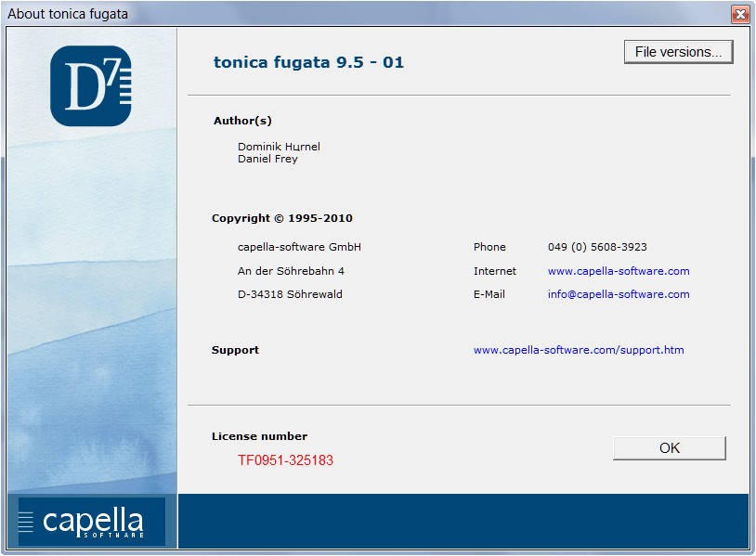
Task: Click the About tonica fugata title bar text
Action: 68,14
